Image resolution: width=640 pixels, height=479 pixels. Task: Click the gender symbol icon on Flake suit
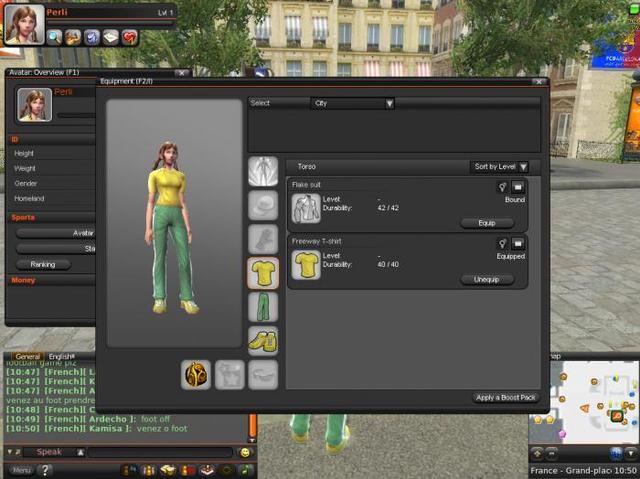click(502, 187)
